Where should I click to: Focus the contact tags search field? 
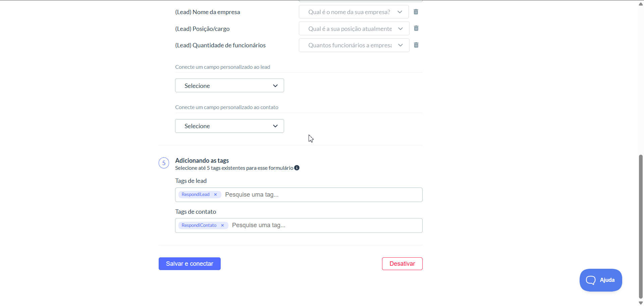coord(325,225)
